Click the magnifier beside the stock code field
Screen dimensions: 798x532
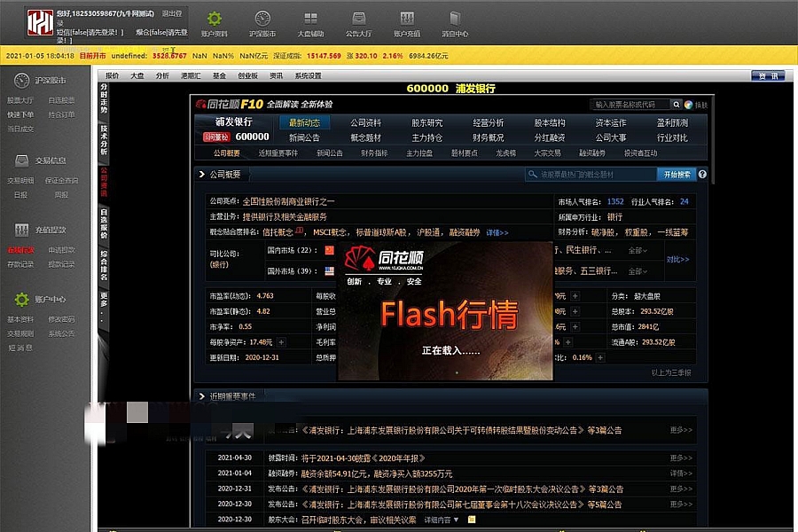677,105
